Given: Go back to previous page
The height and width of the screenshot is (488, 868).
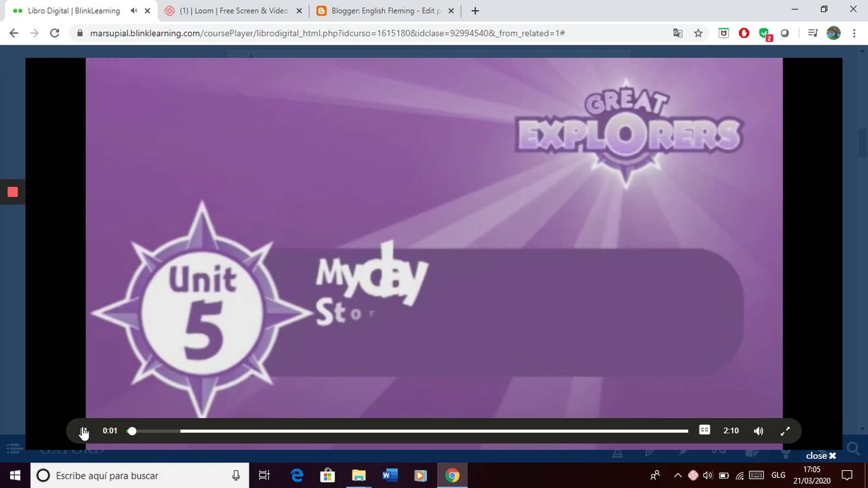Looking at the screenshot, I should tap(14, 33).
